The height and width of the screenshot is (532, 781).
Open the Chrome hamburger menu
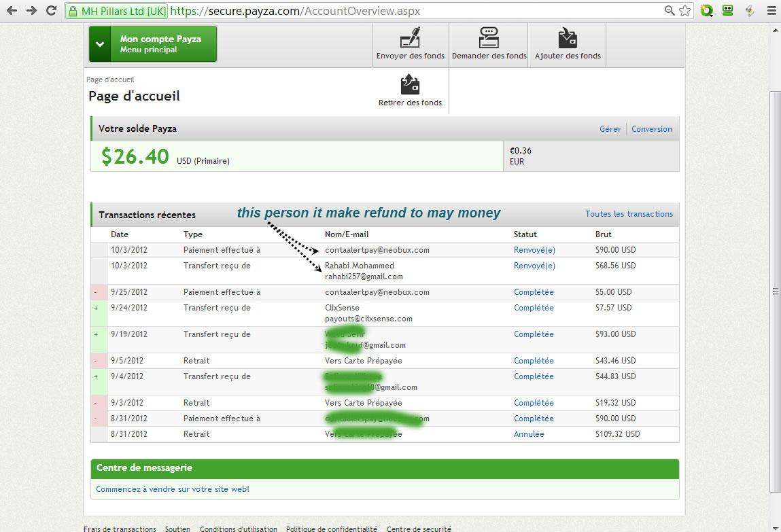coord(771,10)
